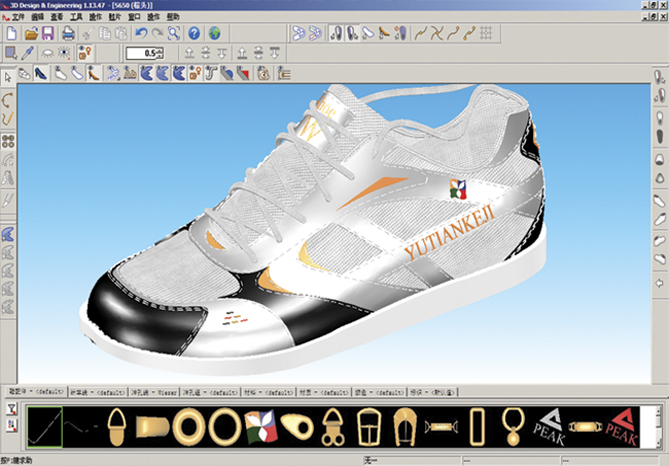The width and height of the screenshot is (669, 466).
Task: Toggle the orange high-heel visibility icon
Action: (93, 74)
